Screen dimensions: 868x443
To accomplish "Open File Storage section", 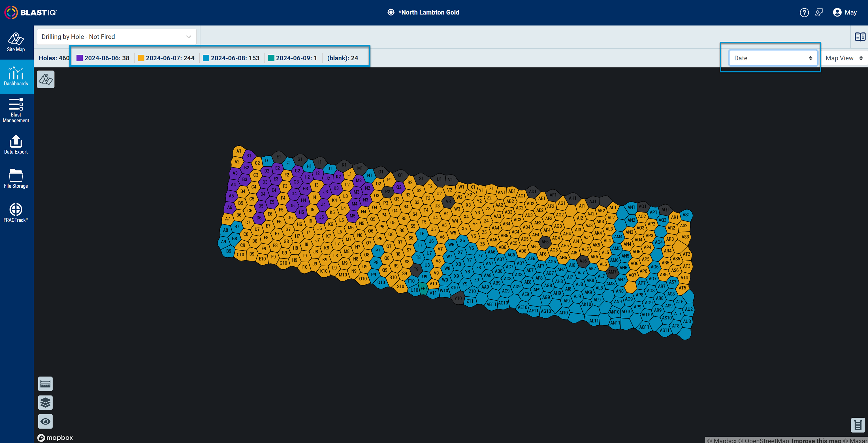I will click(16, 179).
